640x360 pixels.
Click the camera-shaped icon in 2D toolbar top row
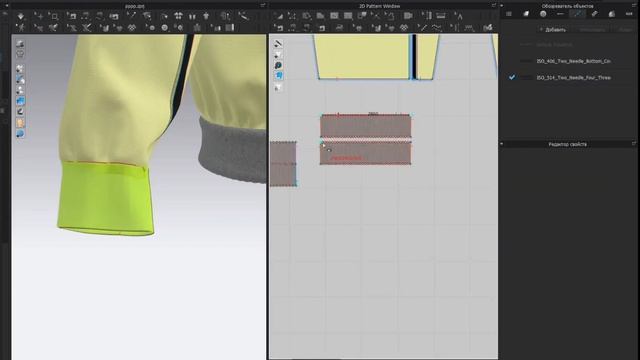[x=408, y=16]
